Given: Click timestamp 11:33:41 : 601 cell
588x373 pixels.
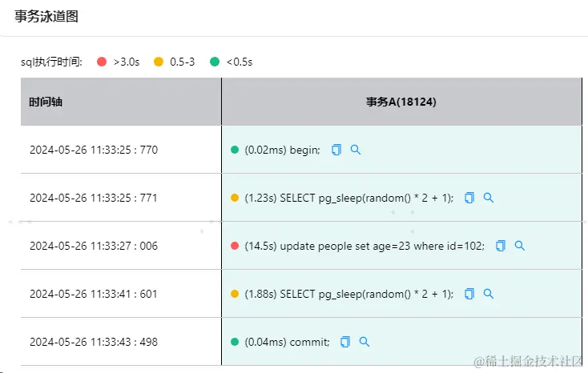Looking at the screenshot, I should pyautogui.click(x=93, y=294).
